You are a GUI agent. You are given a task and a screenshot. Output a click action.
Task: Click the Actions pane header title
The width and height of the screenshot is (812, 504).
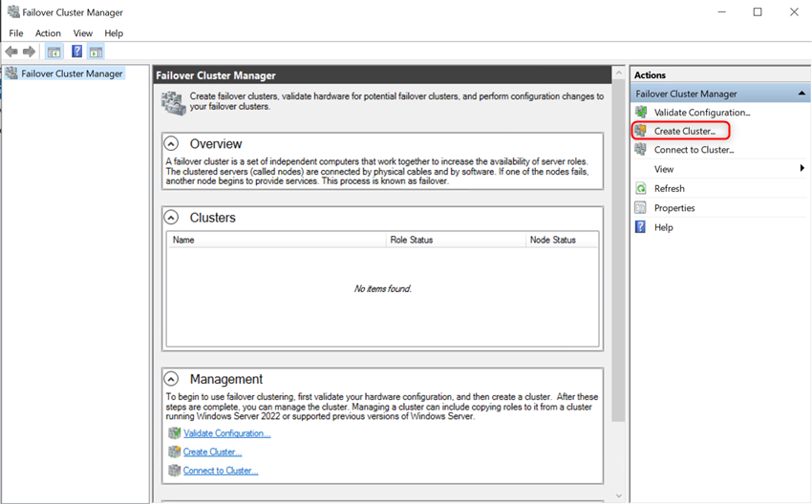coord(650,75)
